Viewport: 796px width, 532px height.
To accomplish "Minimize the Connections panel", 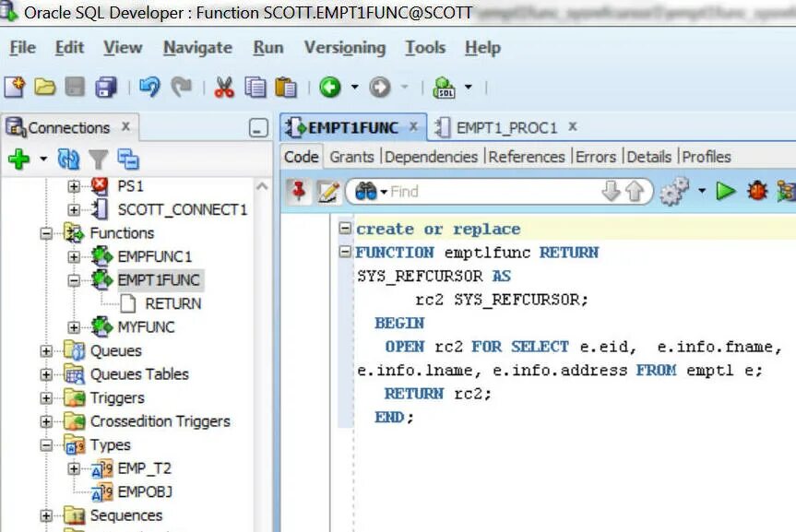I will [258, 127].
